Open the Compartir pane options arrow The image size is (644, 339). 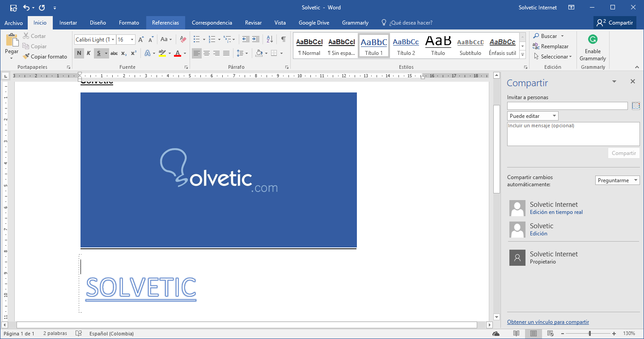click(x=614, y=81)
